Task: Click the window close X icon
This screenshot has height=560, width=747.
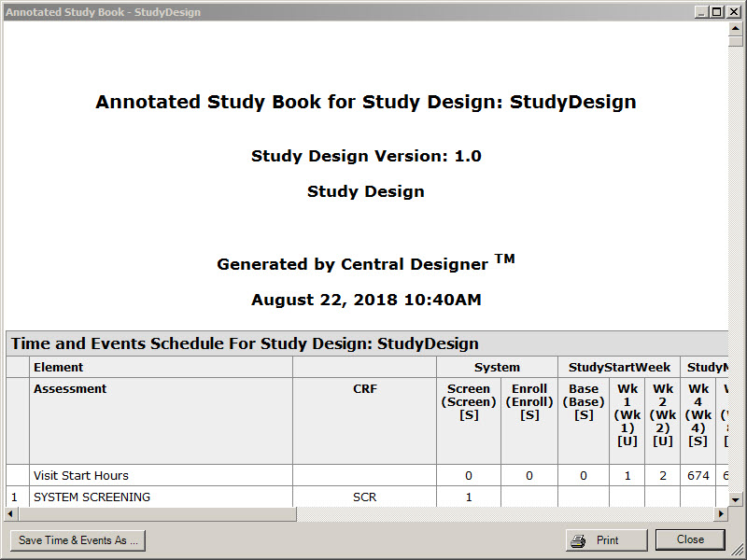Action: tap(734, 12)
